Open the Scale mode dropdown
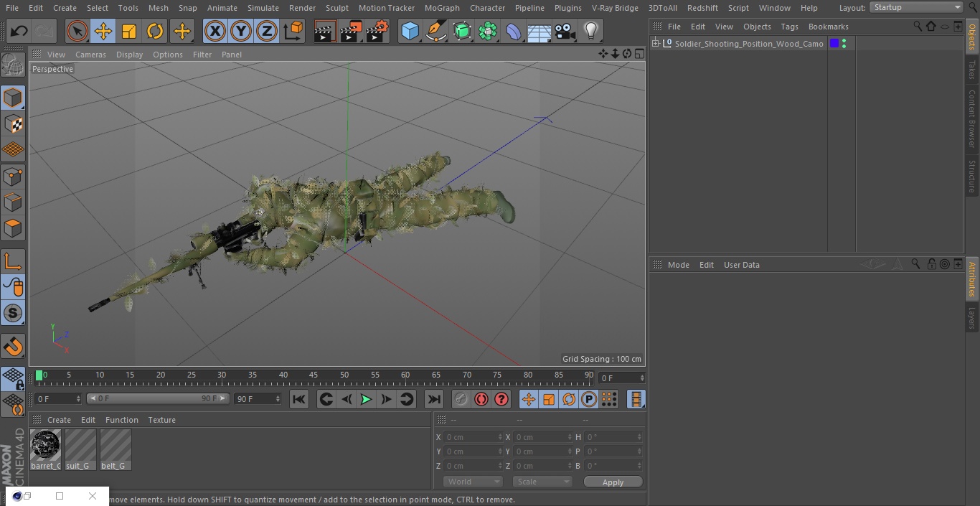 542,482
